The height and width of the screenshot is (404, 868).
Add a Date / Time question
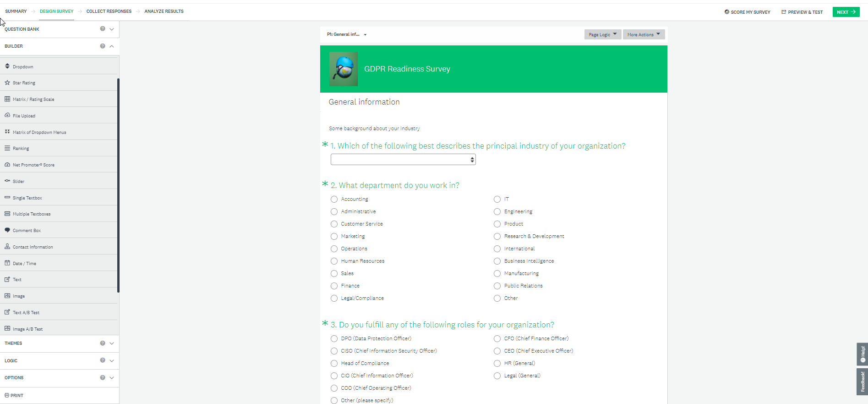[x=24, y=263]
